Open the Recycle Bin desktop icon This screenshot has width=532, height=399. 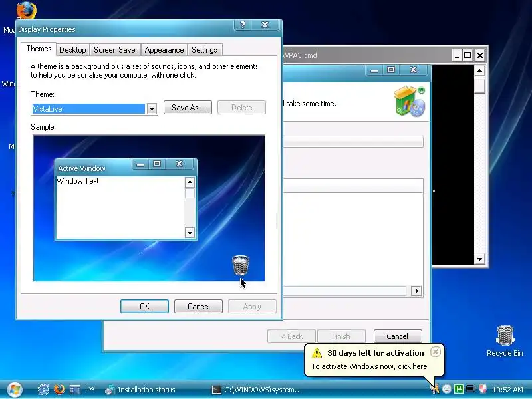pyautogui.click(x=505, y=340)
